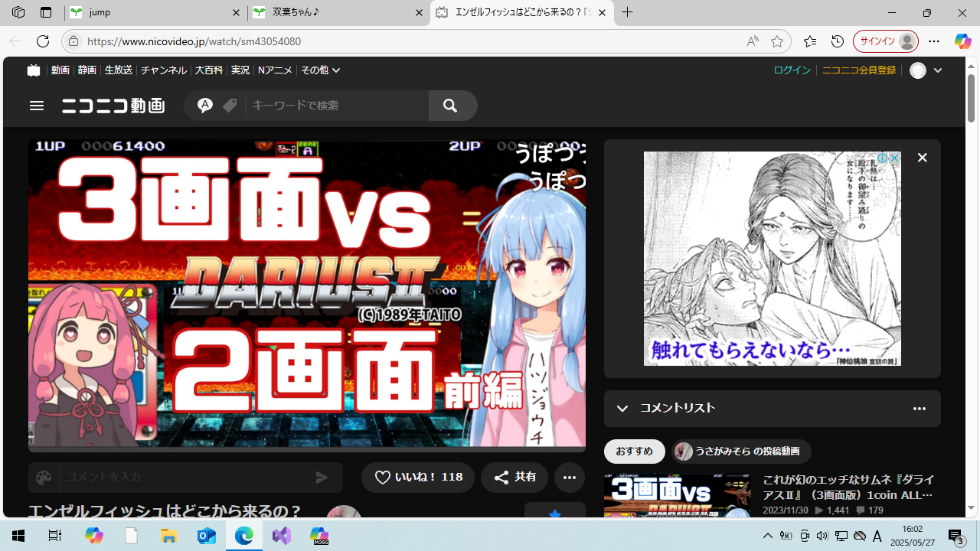Expand the その他 dropdown
This screenshot has height=551, width=980.
click(x=320, y=70)
